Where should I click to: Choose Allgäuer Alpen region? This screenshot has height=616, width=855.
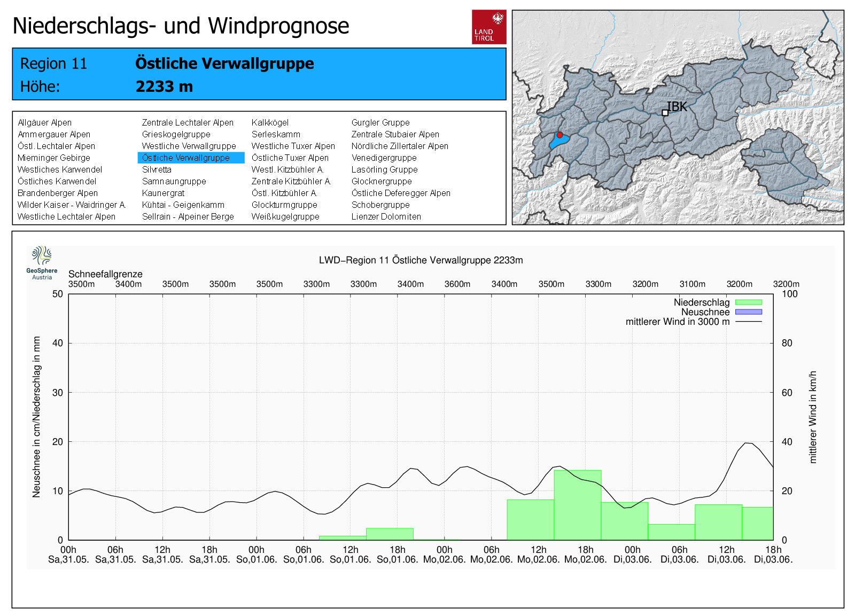[44, 122]
